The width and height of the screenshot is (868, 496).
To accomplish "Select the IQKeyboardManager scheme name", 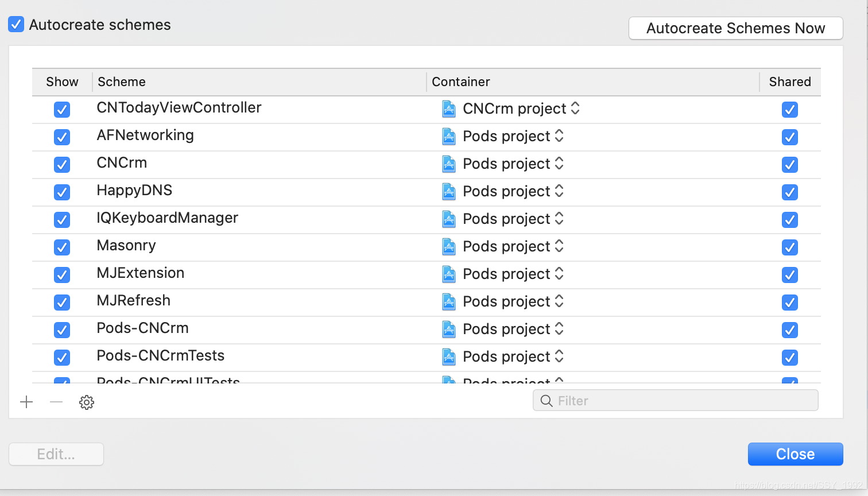I will point(167,218).
